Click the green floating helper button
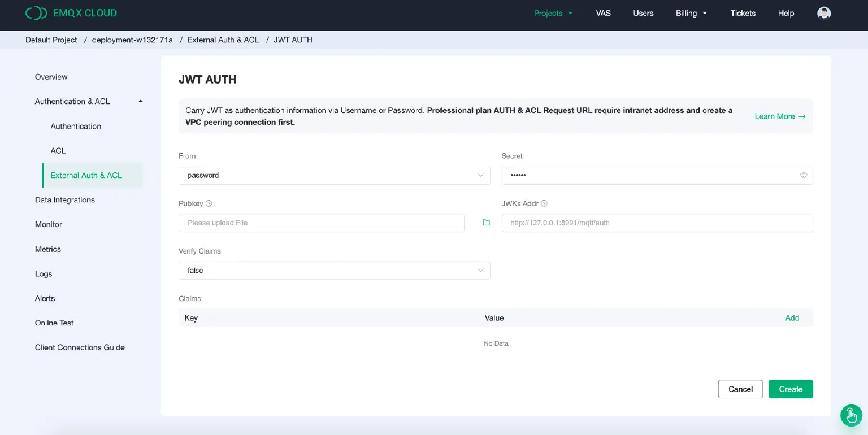Image resolution: width=868 pixels, height=435 pixels. tap(851, 415)
